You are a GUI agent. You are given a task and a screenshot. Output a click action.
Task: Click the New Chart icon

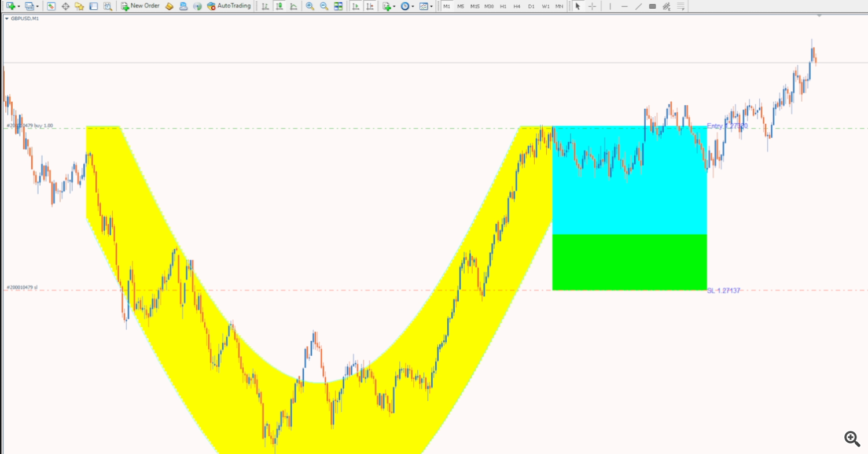coord(10,6)
